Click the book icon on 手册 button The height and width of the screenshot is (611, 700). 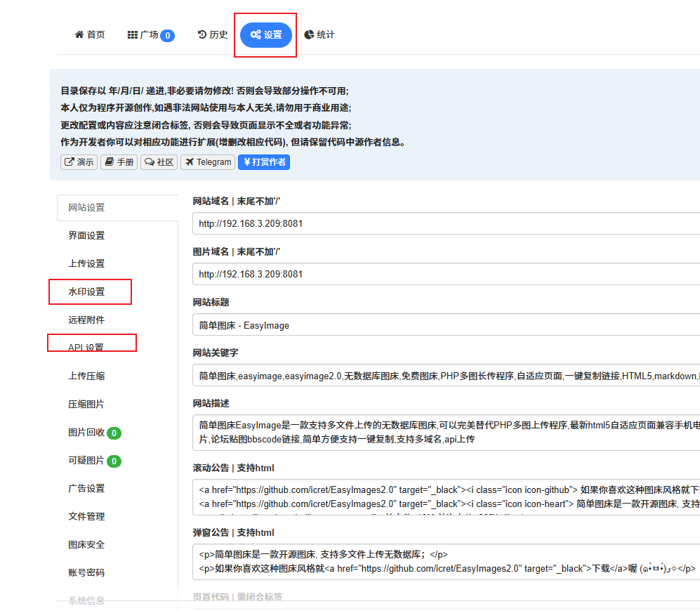[x=110, y=162]
